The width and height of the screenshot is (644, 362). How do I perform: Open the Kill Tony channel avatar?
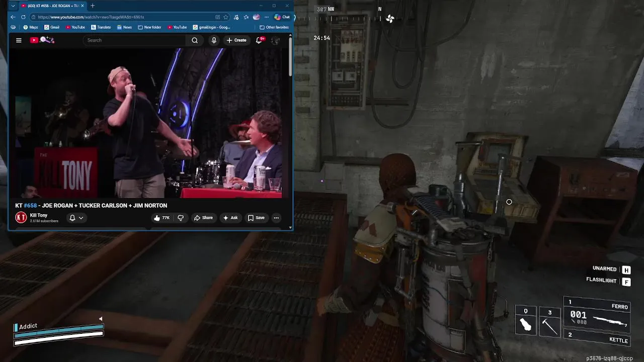(x=21, y=217)
